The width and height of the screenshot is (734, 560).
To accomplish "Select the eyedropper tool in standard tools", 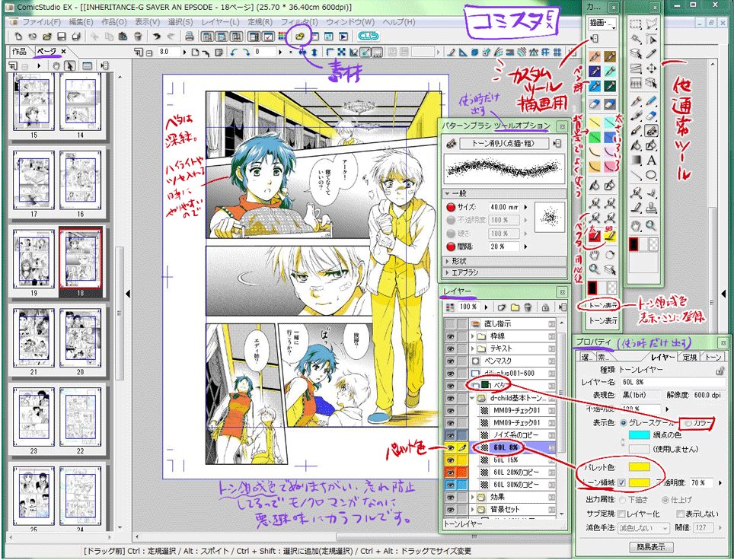I will tap(651, 54).
